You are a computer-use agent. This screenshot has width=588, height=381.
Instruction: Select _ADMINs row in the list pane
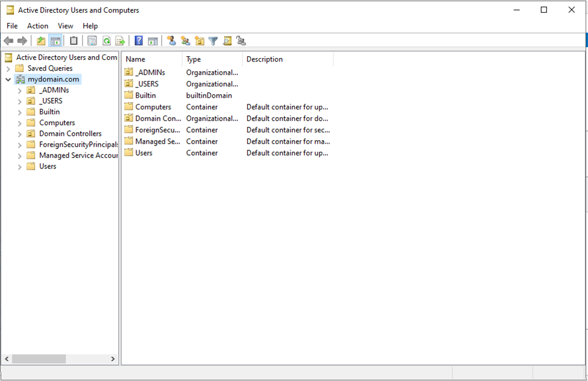click(x=227, y=72)
